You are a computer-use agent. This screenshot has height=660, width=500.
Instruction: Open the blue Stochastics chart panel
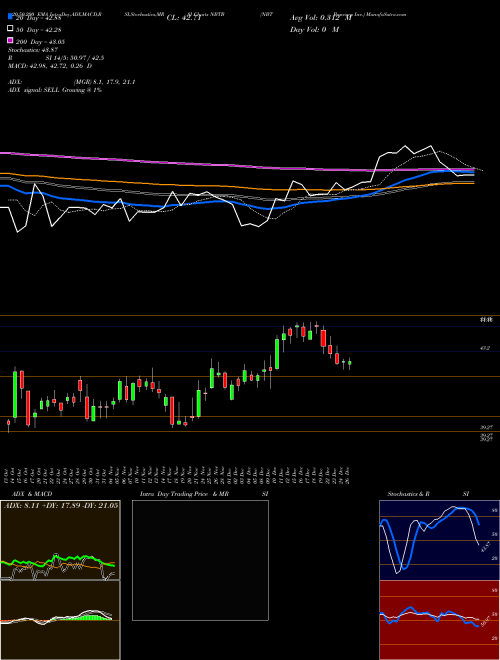(x=439, y=540)
